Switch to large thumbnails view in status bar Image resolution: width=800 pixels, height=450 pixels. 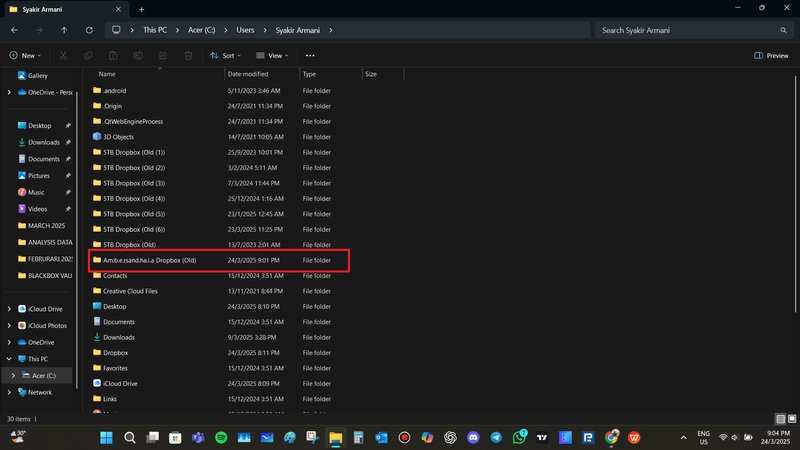pos(791,419)
